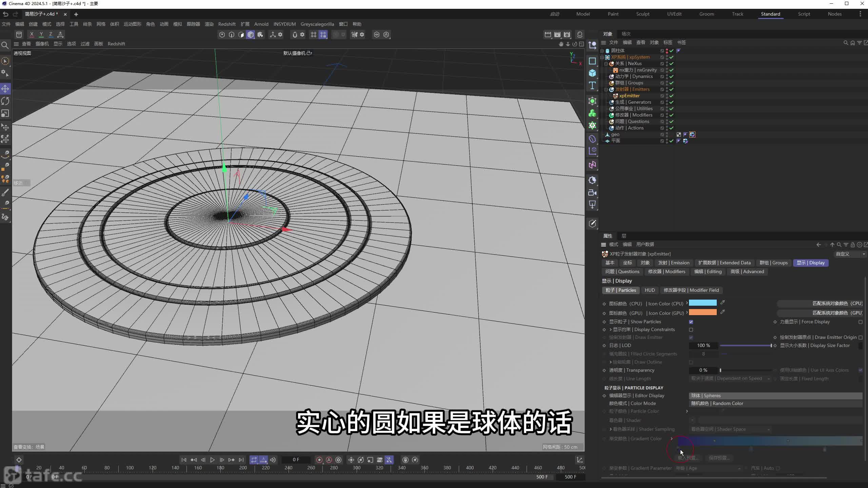The image size is (868, 488).
Task: Open CPU icon color blue swatch
Action: (703, 303)
